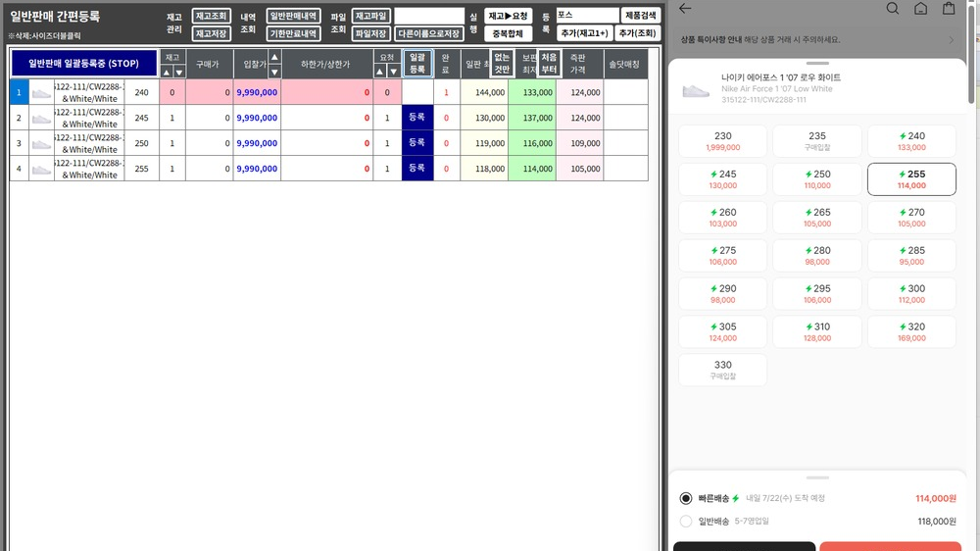Select size 305 priced 124,000
Screen dimensions: 980x551
tap(722, 332)
